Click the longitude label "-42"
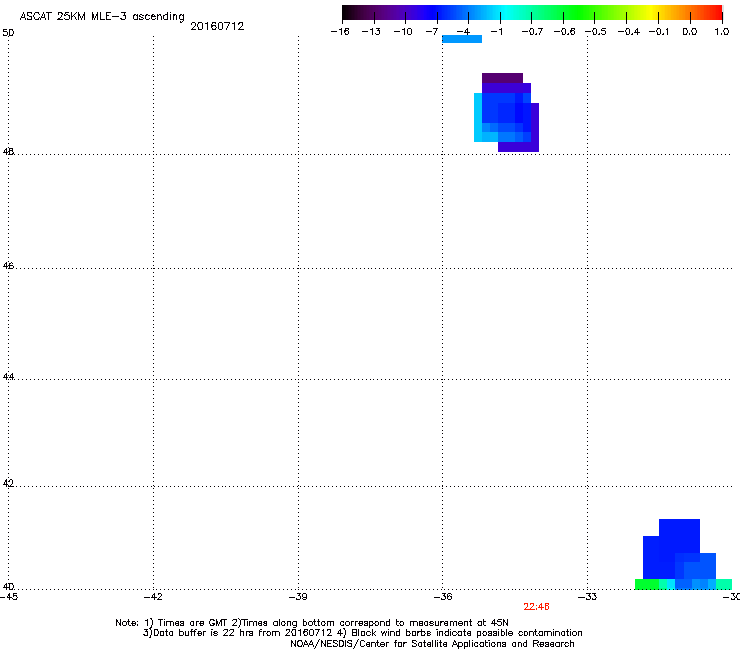The image size is (740, 650). click(x=153, y=597)
